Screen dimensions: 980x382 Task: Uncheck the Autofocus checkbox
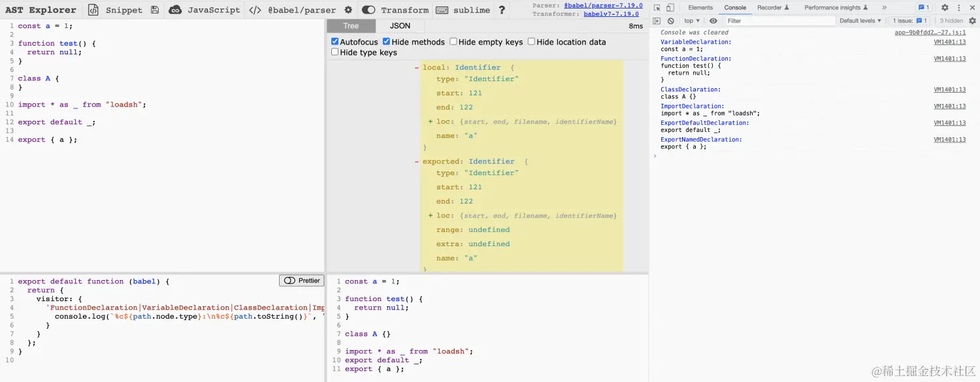point(335,42)
